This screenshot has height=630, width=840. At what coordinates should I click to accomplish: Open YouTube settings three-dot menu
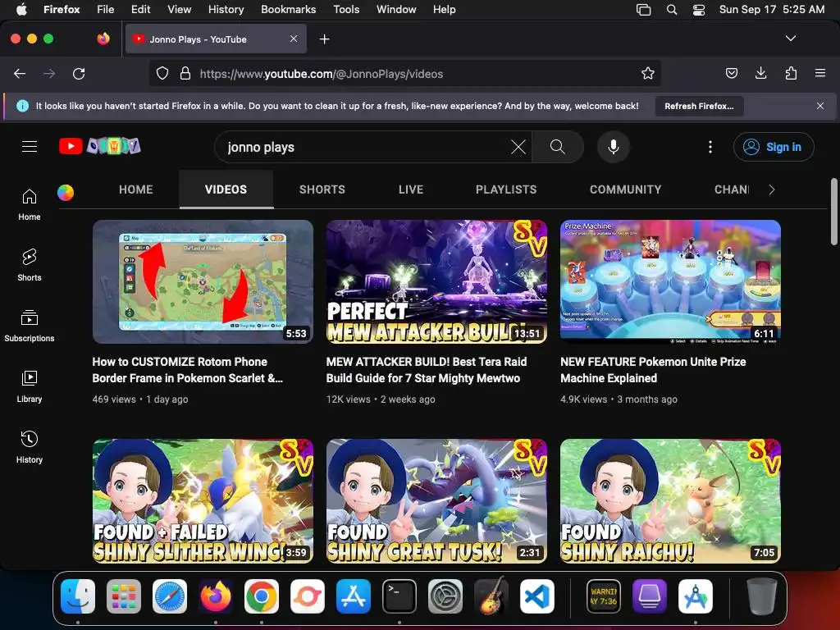710,147
